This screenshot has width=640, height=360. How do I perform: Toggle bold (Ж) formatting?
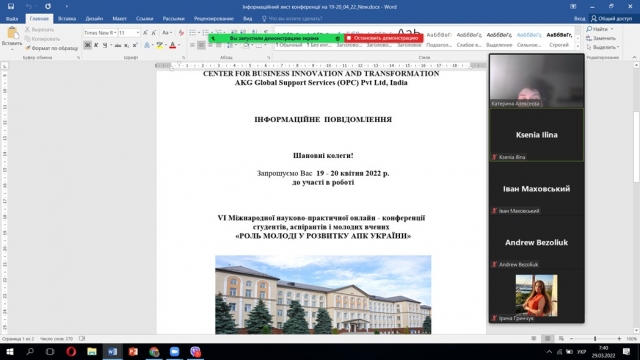point(87,45)
